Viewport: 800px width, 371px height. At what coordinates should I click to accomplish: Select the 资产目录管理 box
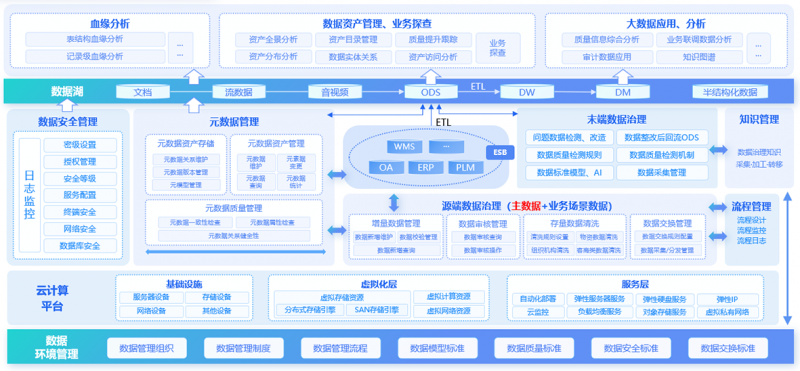(x=353, y=39)
